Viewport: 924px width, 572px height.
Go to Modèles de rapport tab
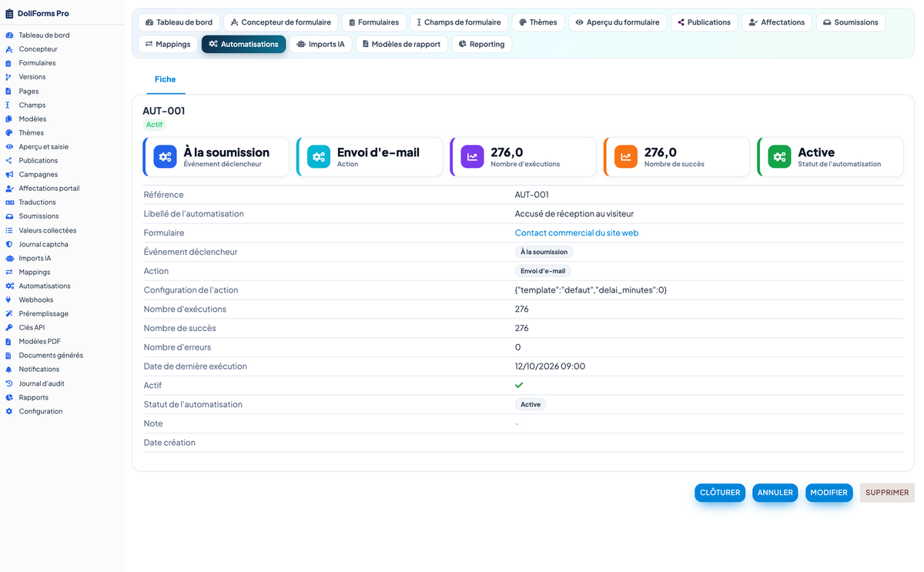[x=401, y=45]
